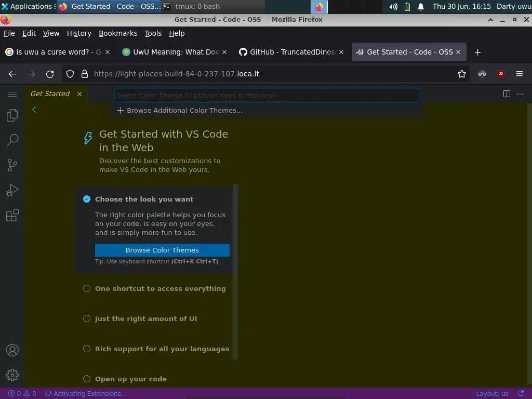
Task: Open the Search view icon
Action: tap(12, 140)
